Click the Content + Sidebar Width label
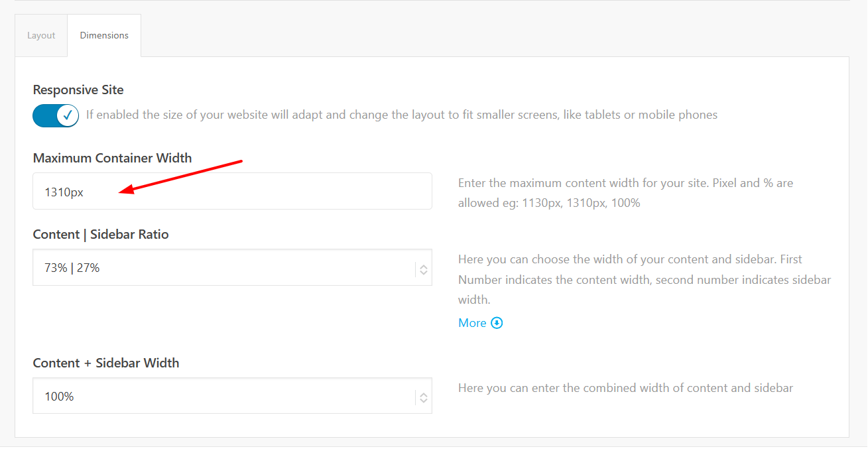 pyautogui.click(x=106, y=363)
